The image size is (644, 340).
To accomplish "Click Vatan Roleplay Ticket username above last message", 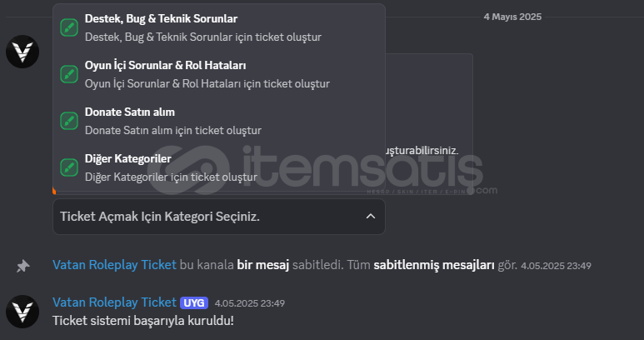I will point(114,302).
